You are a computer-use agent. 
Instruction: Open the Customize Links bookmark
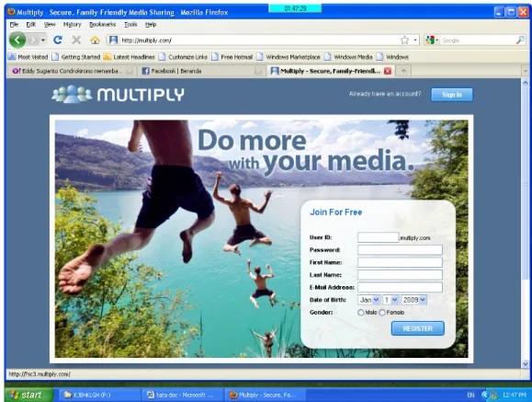(x=183, y=57)
